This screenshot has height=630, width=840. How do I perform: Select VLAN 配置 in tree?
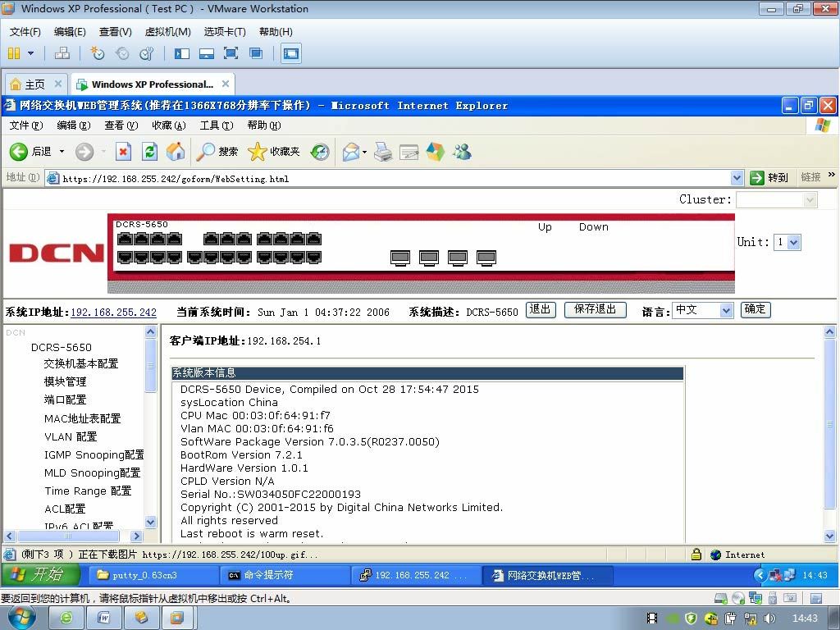[x=71, y=436]
